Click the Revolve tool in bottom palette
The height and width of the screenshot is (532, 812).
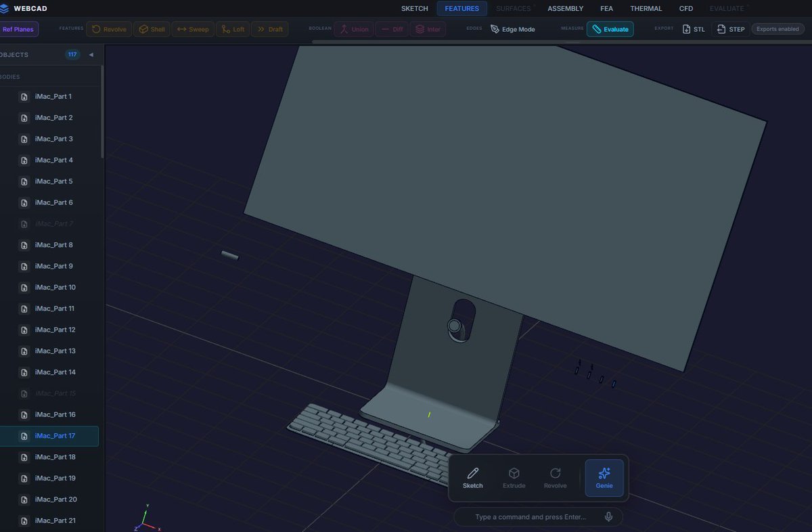pyautogui.click(x=556, y=478)
